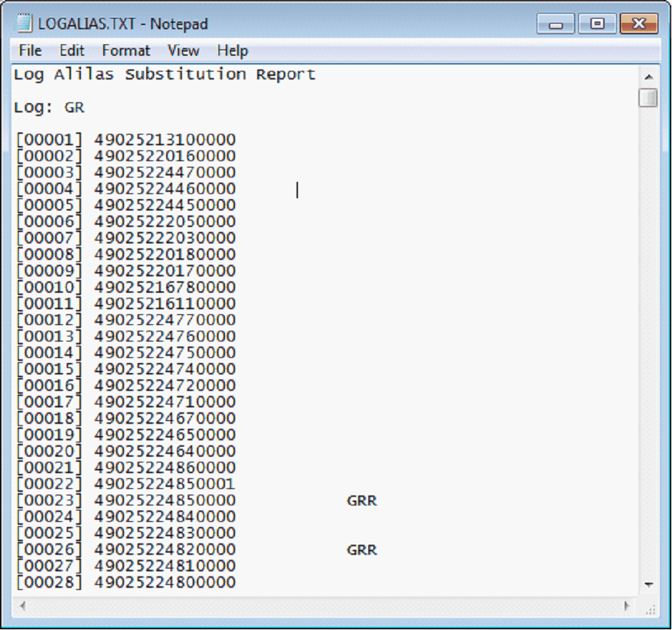Image resolution: width=672 pixels, height=630 pixels.
Task: Click the vertical scrollbar down arrow
Action: click(x=648, y=585)
